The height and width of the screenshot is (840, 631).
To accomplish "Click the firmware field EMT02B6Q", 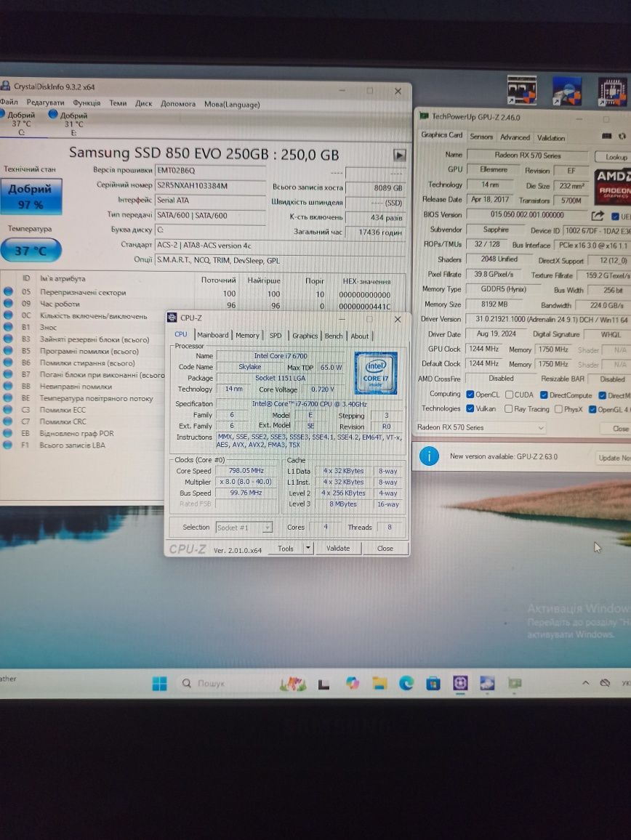I will click(209, 170).
